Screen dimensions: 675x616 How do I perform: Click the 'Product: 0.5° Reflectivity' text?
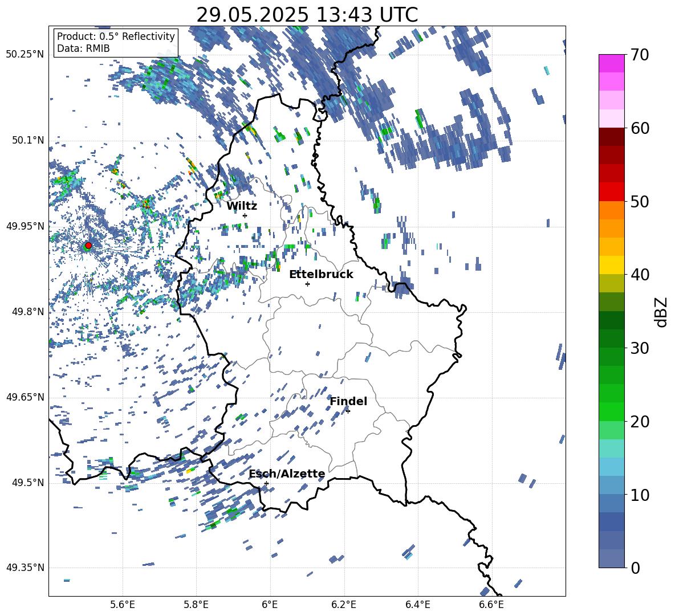coord(116,36)
